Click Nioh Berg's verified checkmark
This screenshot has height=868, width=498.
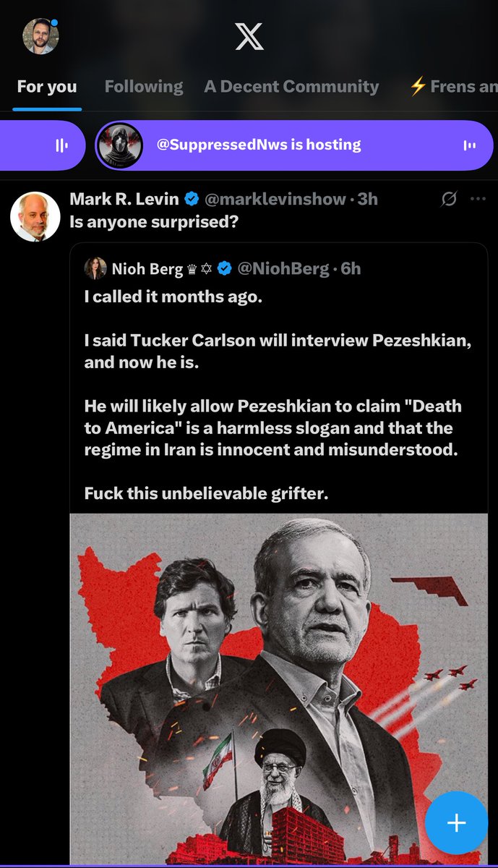click(225, 268)
